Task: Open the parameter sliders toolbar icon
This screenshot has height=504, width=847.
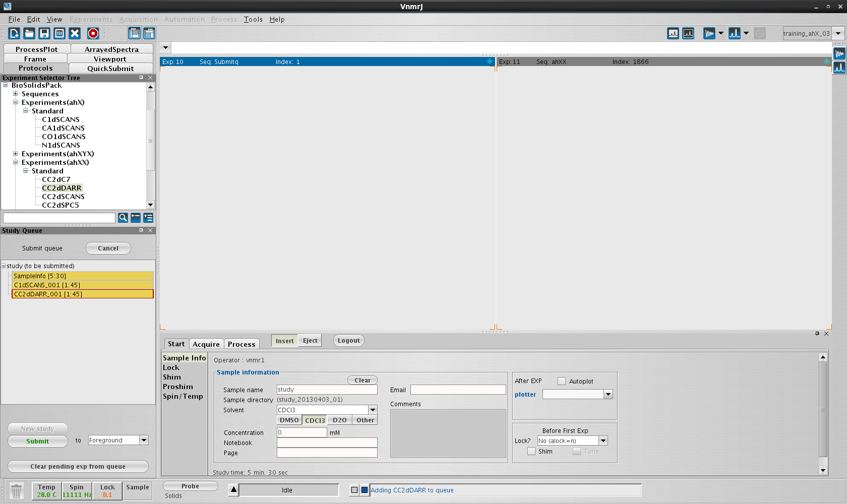Action: pyautogui.click(x=59, y=33)
